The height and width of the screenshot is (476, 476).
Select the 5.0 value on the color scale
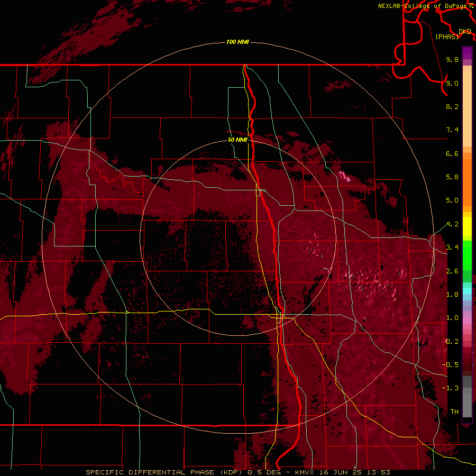452,200
